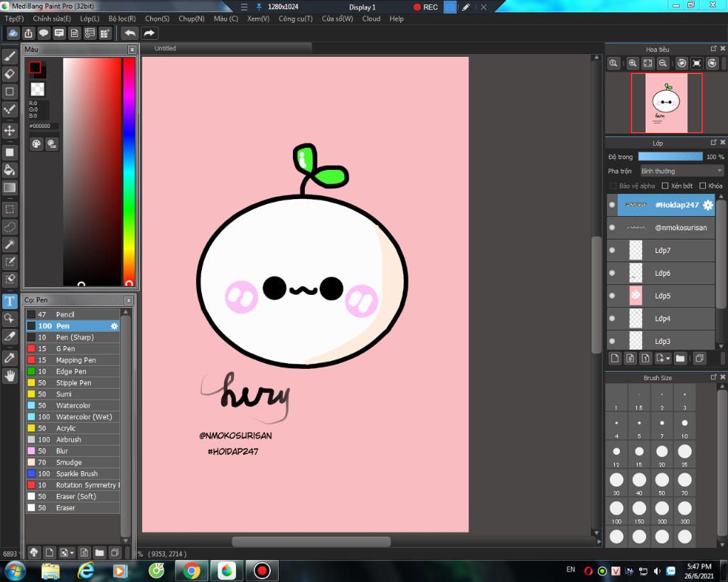Click the cloud icon in top toolbar
This screenshot has height=582, width=728.
click(x=13, y=33)
